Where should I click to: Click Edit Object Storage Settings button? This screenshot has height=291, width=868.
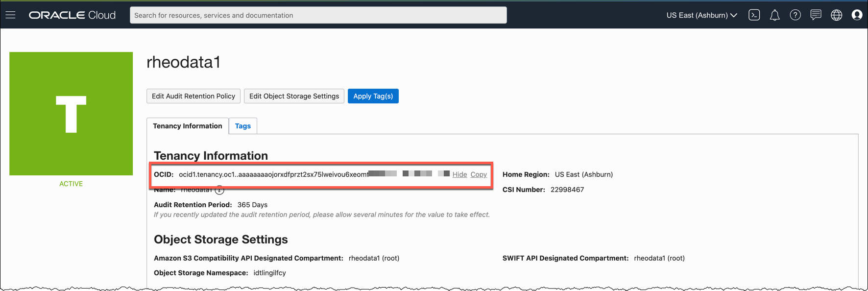pyautogui.click(x=294, y=96)
